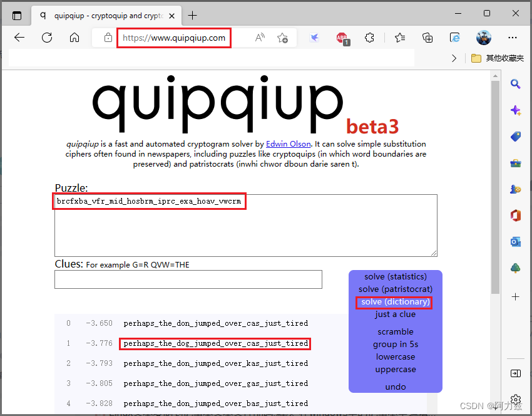View site information via the lock icon
The height and width of the screenshot is (416, 532).
pos(108,38)
